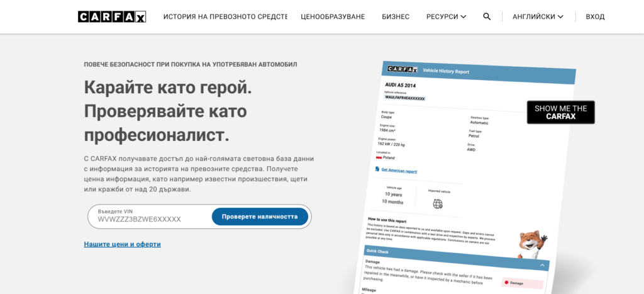Click the AUDI A5 2014 title text
Image resolution: width=644 pixels, height=294 pixels.
(x=401, y=85)
